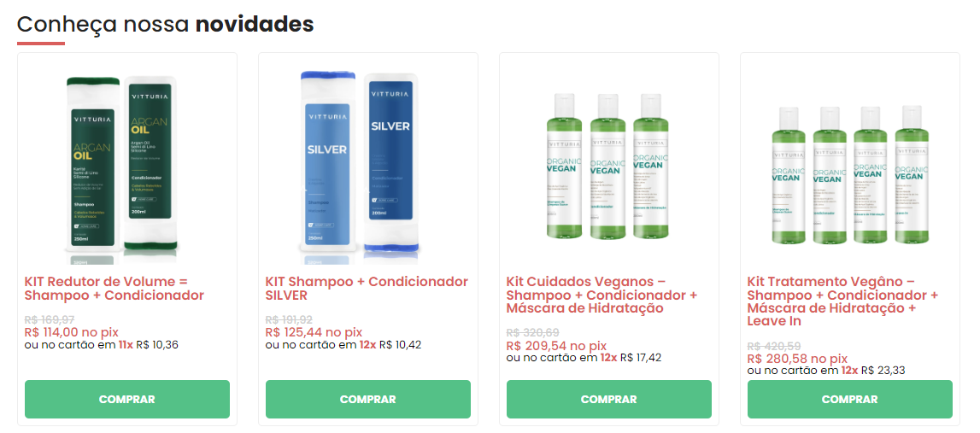Click the R$ 125,44 no pix price
The height and width of the screenshot is (433, 980).
tap(314, 332)
